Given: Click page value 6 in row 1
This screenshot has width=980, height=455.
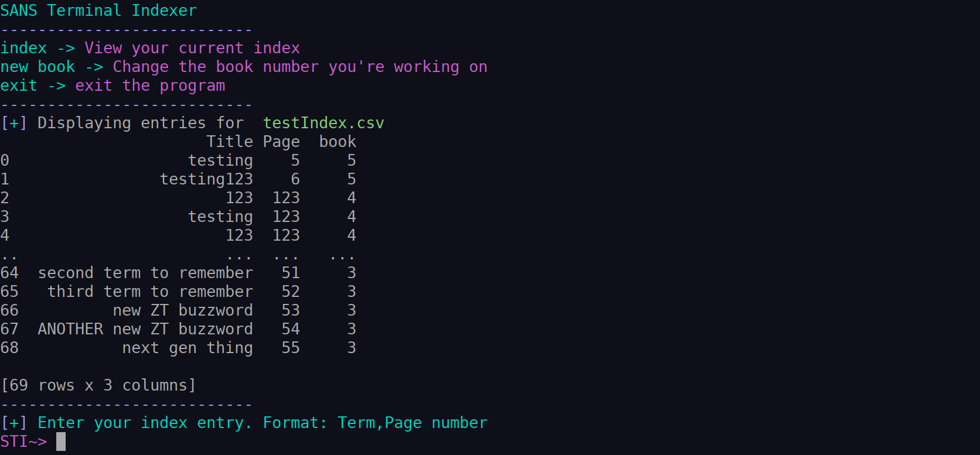Looking at the screenshot, I should tap(295, 179).
